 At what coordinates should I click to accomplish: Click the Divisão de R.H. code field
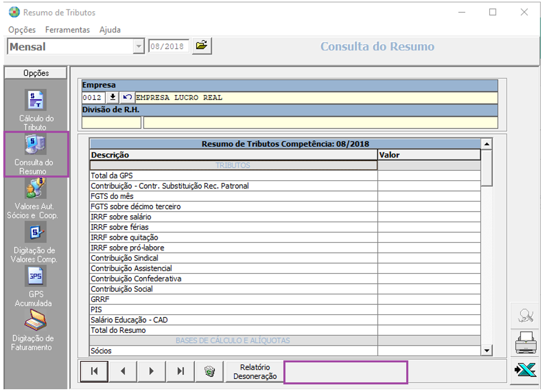[112, 123]
